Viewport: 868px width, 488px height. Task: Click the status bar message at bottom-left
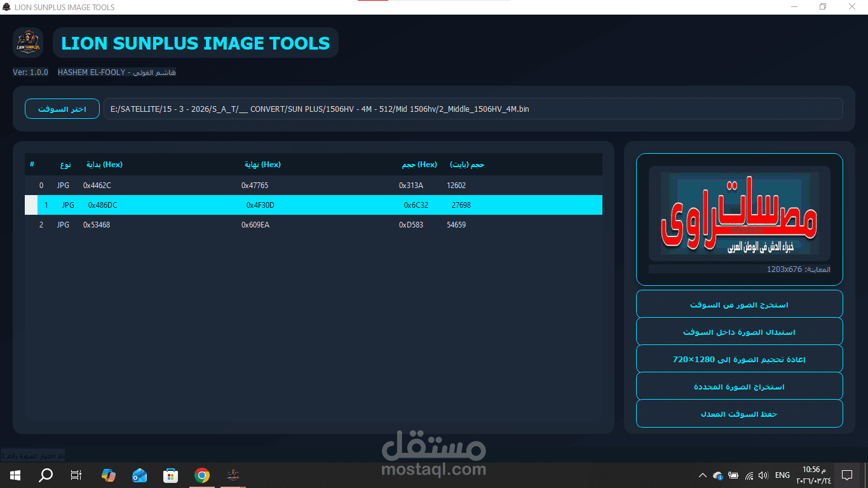[x=32, y=456]
